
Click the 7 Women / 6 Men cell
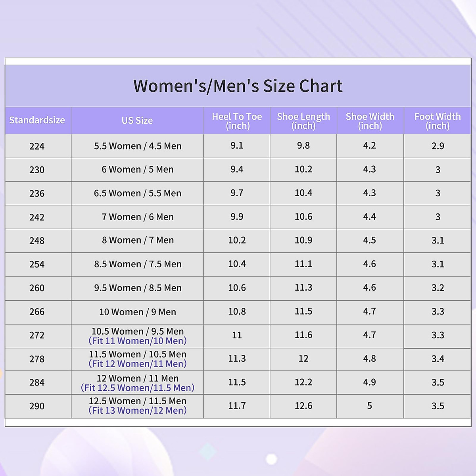tap(138, 217)
